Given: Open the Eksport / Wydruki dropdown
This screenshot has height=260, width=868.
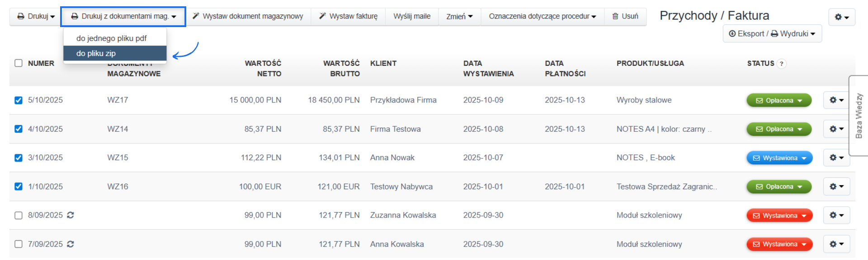Looking at the screenshot, I should point(772,33).
